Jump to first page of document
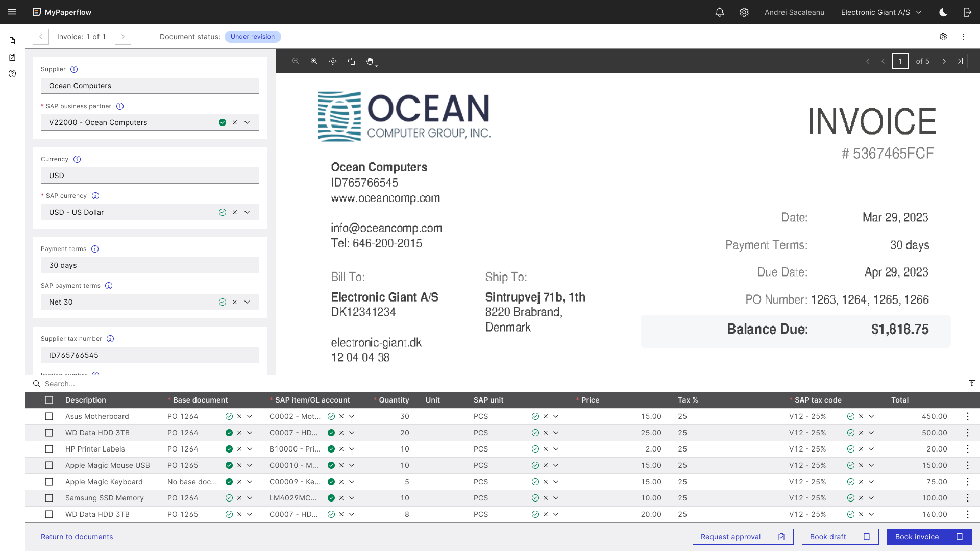 pos(867,61)
